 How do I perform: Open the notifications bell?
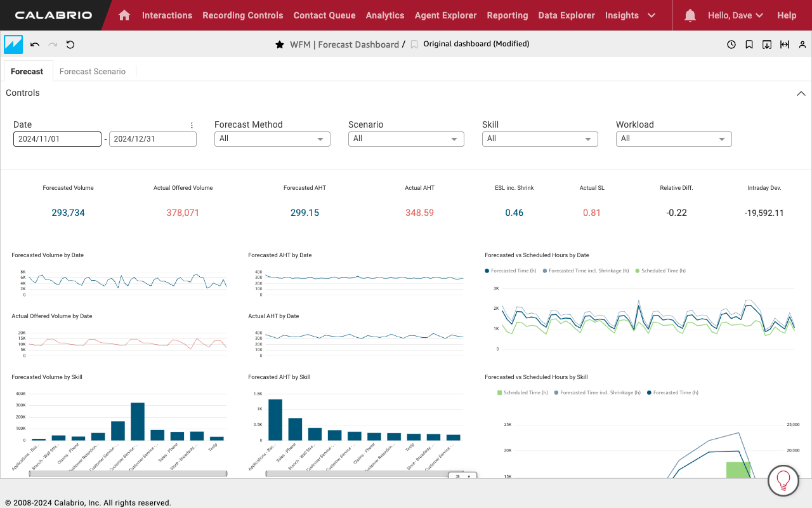pos(690,15)
